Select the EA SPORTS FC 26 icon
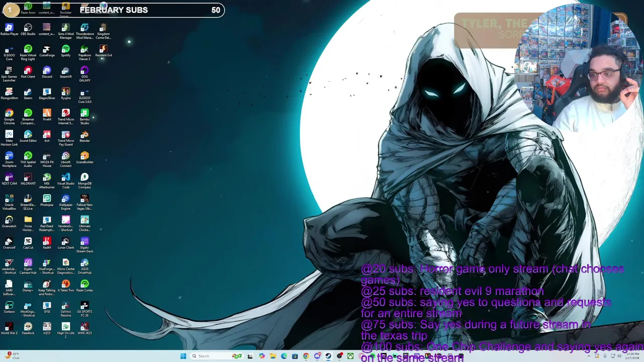Image resolution: width=644 pixels, height=362 pixels. 85,309
